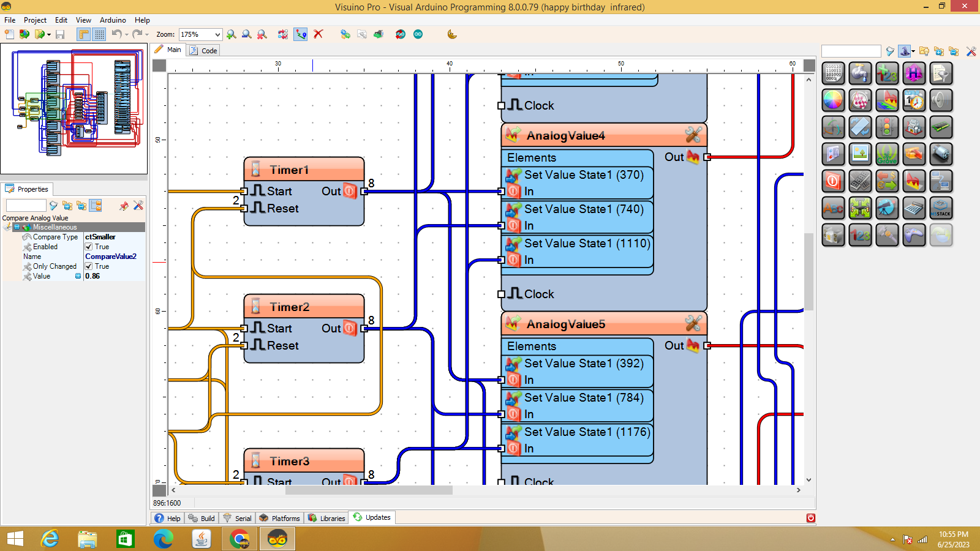The width and height of the screenshot is (980, 551).
Task: Open the View menu
Action: pos(83,20)
